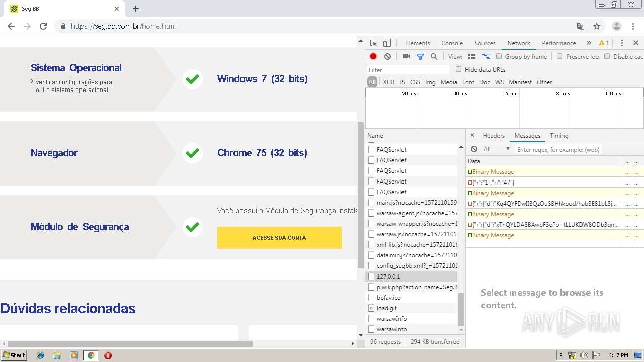Select the Timing tab
The image size is (644, 362).
pyautogui.click(x=559, y=136)
